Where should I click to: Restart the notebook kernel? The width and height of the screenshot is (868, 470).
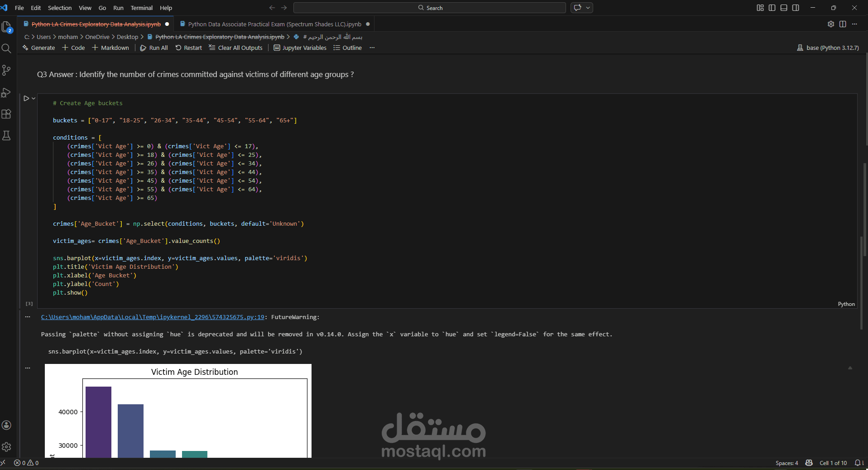click(189, 48)
